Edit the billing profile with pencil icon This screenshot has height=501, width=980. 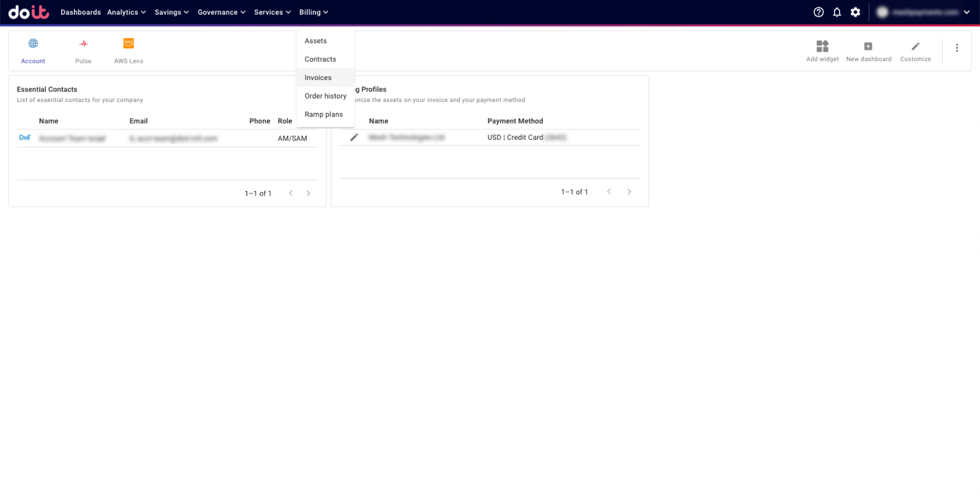click(x=354, y=137)
